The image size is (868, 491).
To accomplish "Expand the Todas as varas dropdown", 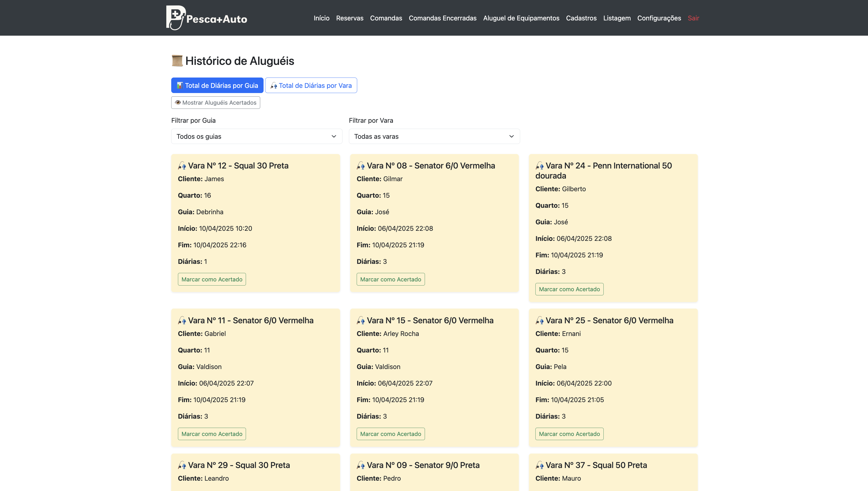I will click(434, 136).
